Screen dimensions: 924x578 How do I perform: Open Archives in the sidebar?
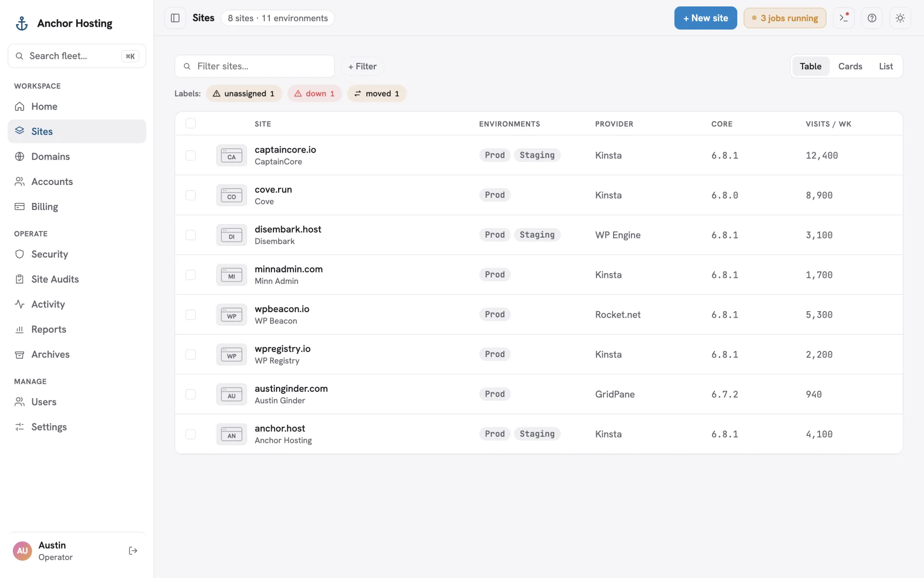coord(77,354)
